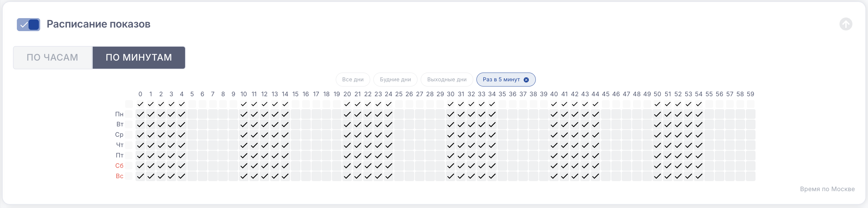This screenshot has height=208, width=868.
Task: Toggle entire Чт row selector
Action: pos(129,145)
